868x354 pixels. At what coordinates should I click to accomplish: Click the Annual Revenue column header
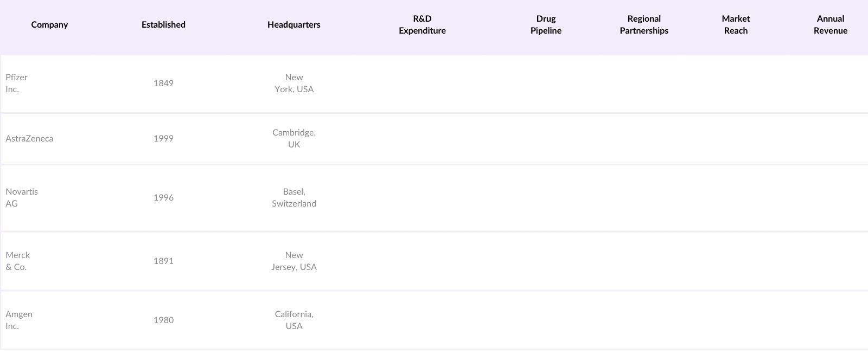point(830,25)
